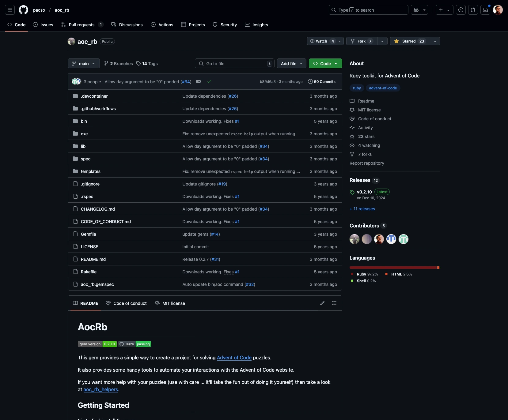The width and height of the screenshot is (508, 420).
Task: Expand the main branch dropdown
Action: (x=84, y=64)
